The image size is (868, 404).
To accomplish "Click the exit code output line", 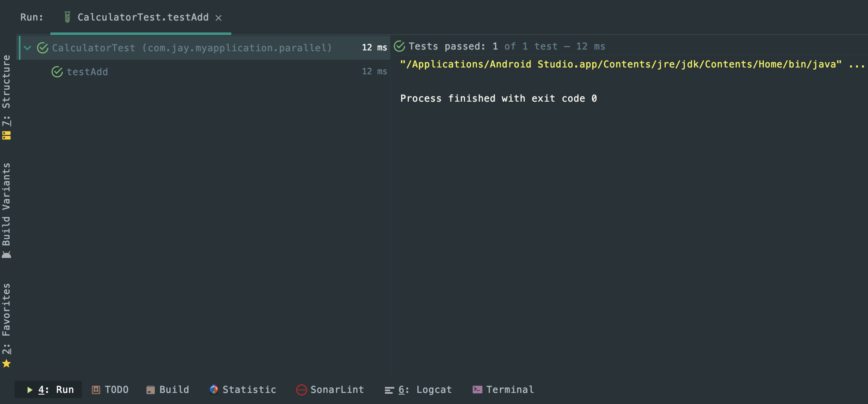I will (498, 99).
